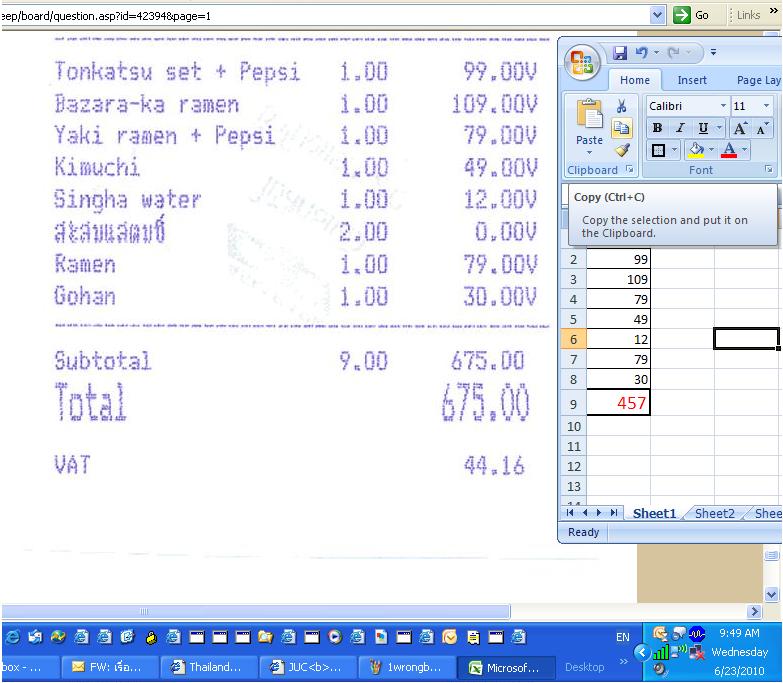This screenshot has height=683, width=783.
Task: Select the Format Painter brush
Action: (621, 150)
